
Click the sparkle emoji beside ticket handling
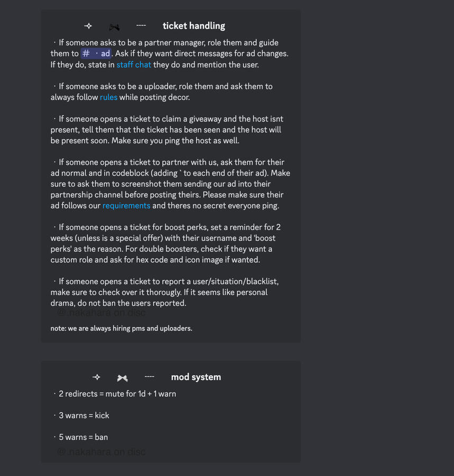pyautogui.click(x=88, y=26)
